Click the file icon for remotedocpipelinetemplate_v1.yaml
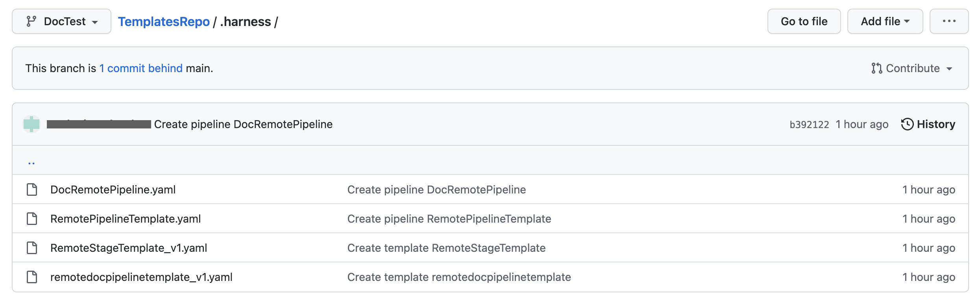Viewport: 980px width, 301px height. (x=32, y=277)
